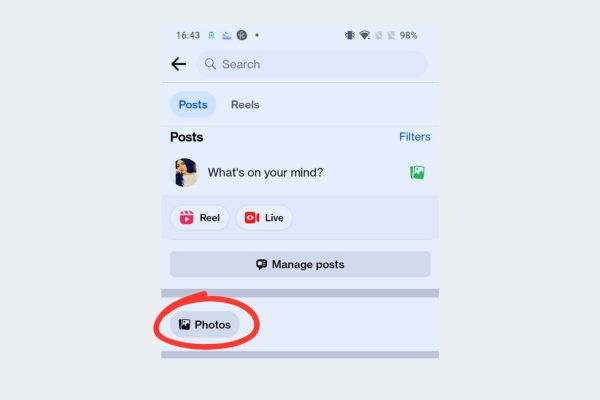This screenshot has width=600, height=400.
Task: Click the green photo gallery icon
Action: (x=417, y=173)
